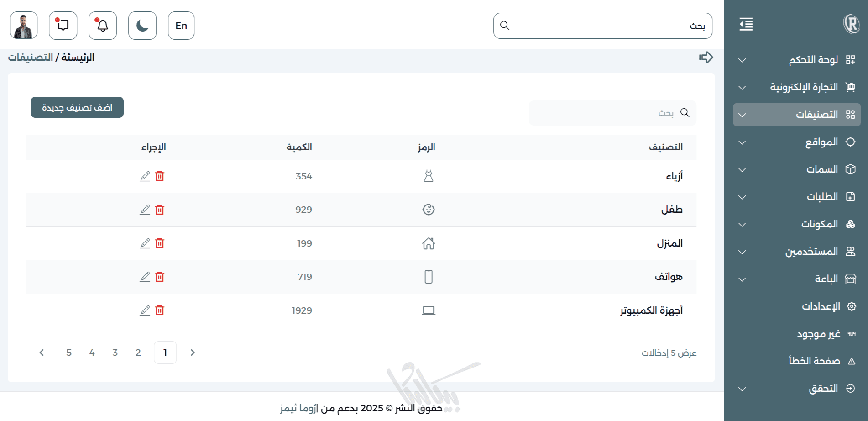Go to page 3 in pagination
This screenshot has height=421, width=868.
[x=115, y=353]
